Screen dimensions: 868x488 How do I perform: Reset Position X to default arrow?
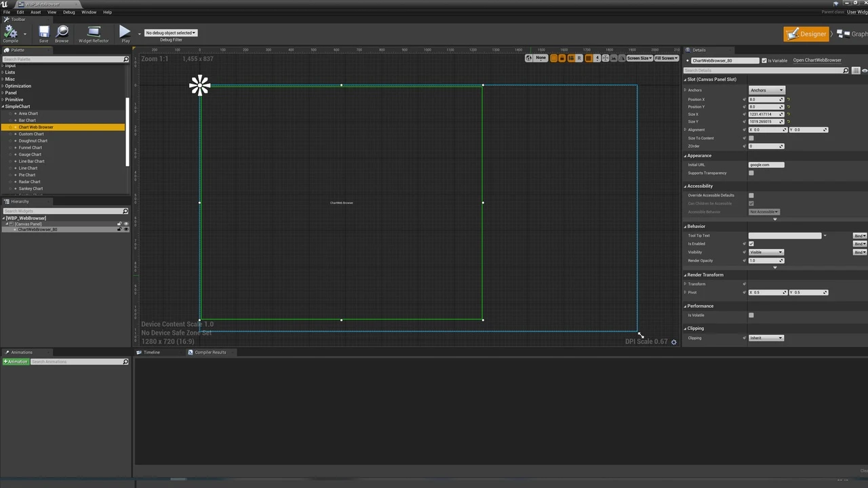click(x=789, y=100)
